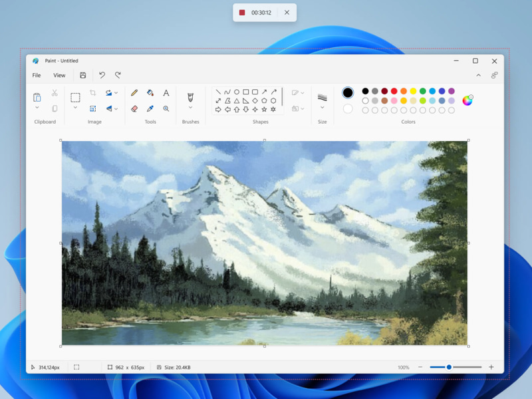Stop the screen recording
Screen dimensions: 532x399
(x=242, y=13)
